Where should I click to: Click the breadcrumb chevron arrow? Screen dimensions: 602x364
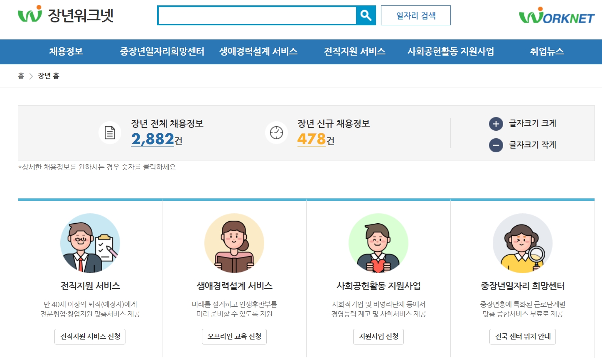[x=31, y=76]
